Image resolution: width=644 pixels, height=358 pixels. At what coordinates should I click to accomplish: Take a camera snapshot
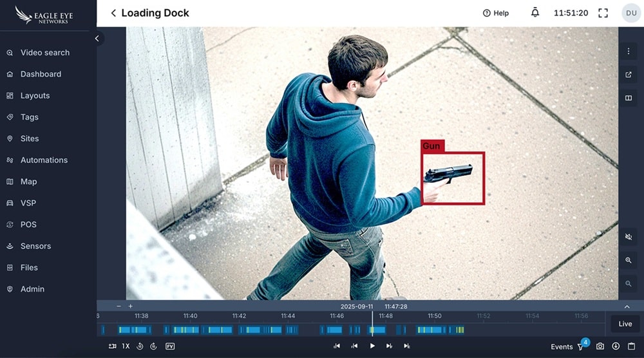pyautogui.click(x=600, y=346)
